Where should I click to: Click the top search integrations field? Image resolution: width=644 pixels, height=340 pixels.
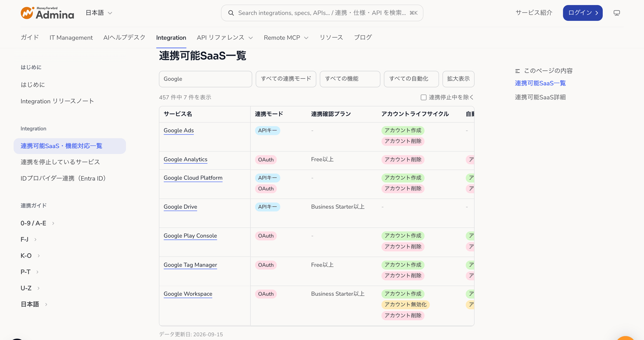pyautogui.click(x=322, y=13)
